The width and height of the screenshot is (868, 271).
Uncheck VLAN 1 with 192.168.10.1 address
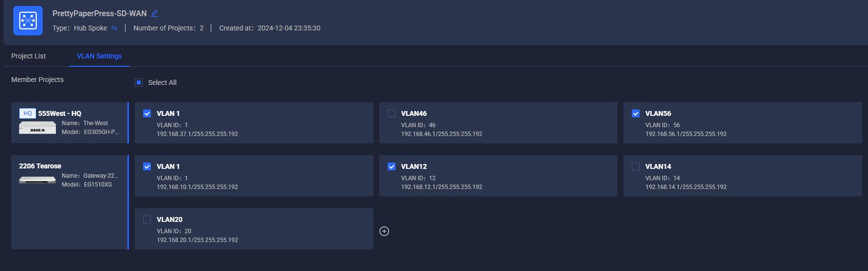147,166
